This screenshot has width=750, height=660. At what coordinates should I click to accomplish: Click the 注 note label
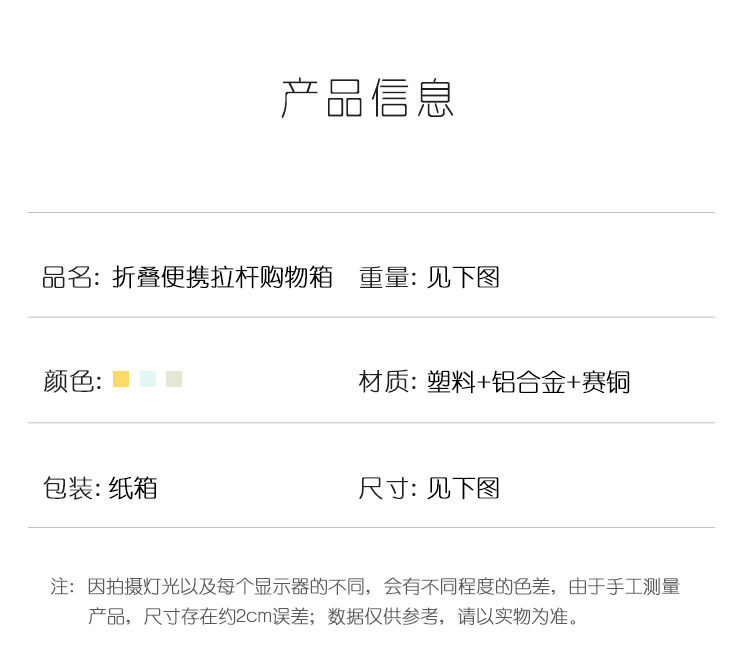point(62,587)
